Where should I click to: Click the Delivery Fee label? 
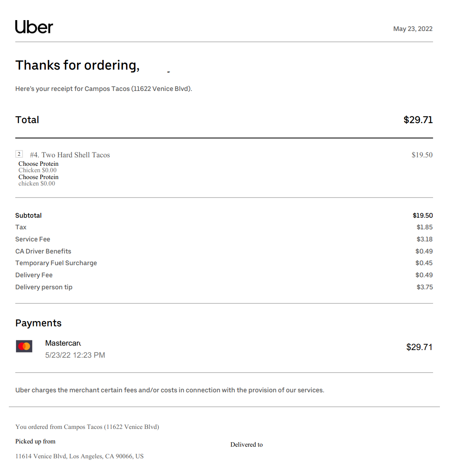coord(34,275)
